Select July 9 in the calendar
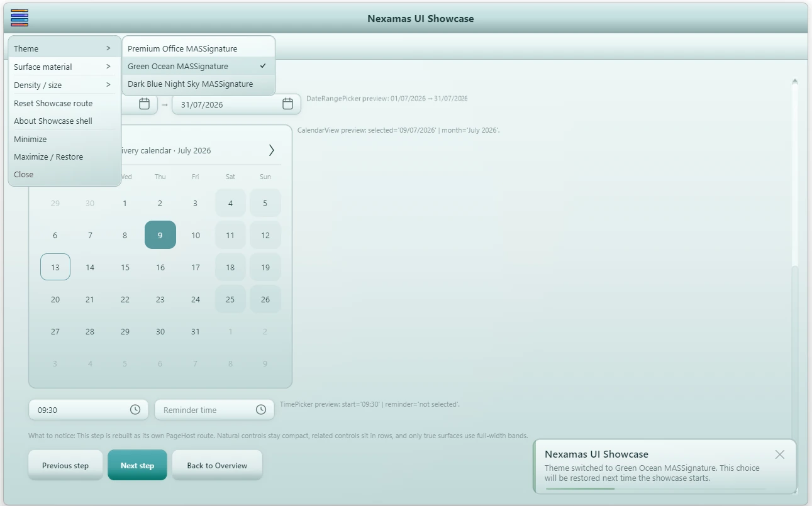The height and width of the screenshot is (506, 812). [160, 235]
